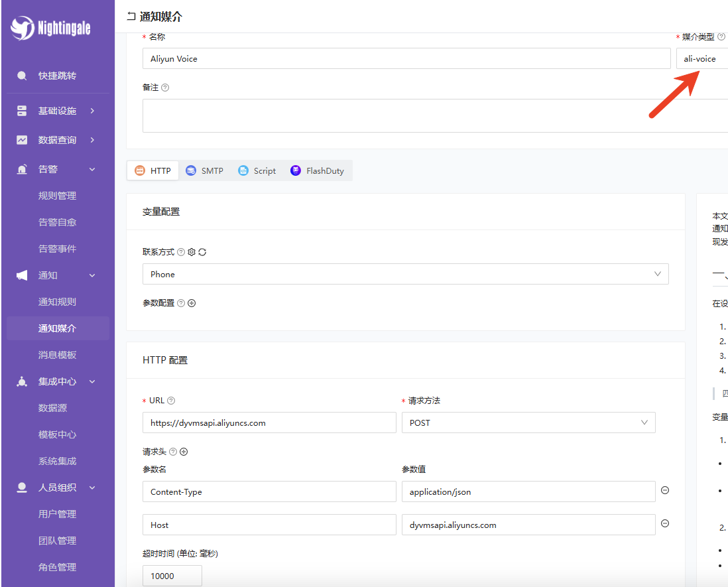The width and height of the screenshot is (728, 587).
Task: Click the 超时时间 input showing 10000
Action: [x=172, y=576]
